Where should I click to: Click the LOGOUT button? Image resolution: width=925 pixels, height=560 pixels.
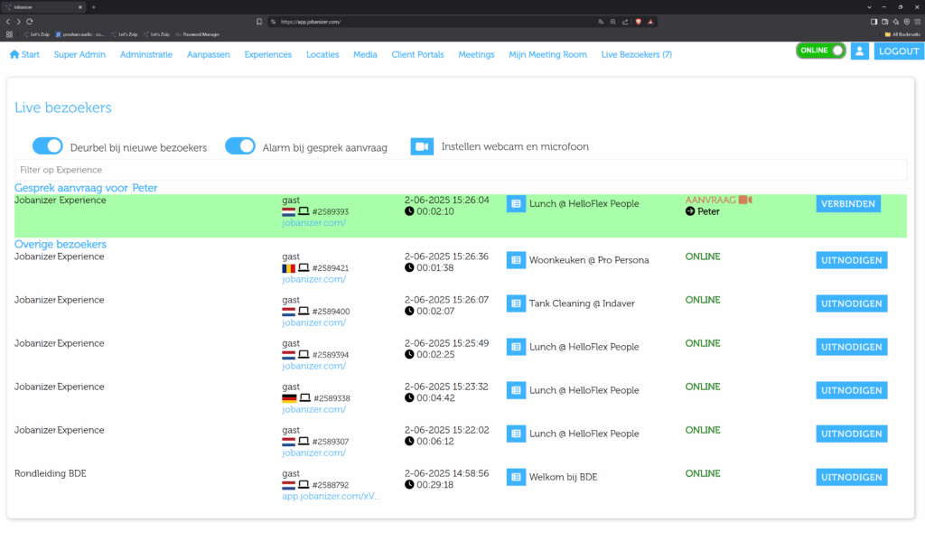(899, 51)
